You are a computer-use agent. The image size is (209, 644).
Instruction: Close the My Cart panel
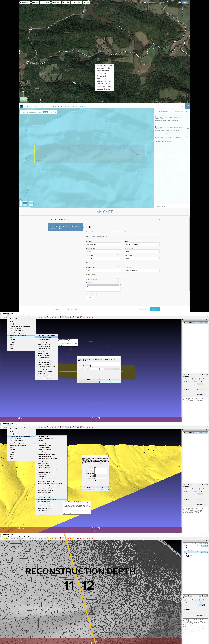click(186, 212)
